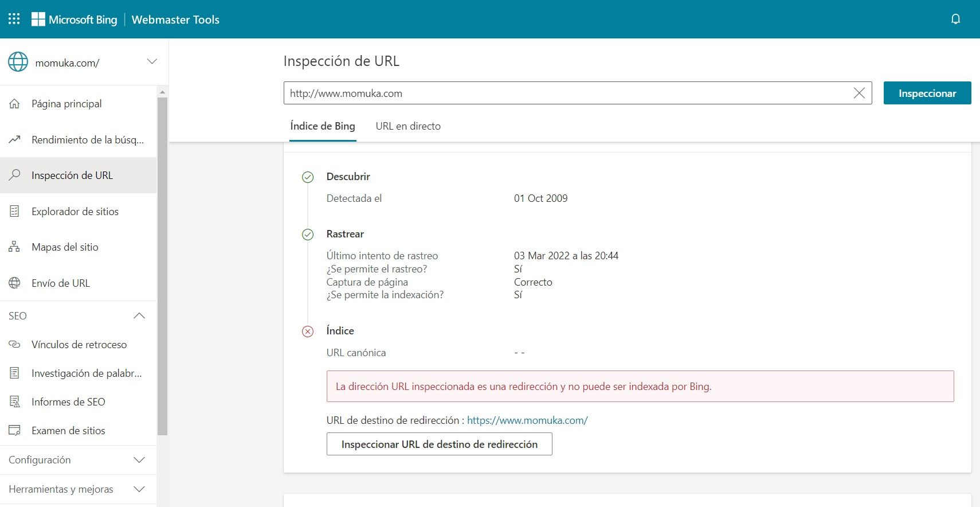Click the sidebar scrollbar up arrow
The height and width of the screenshot is (507, 980).
[162, 92]
